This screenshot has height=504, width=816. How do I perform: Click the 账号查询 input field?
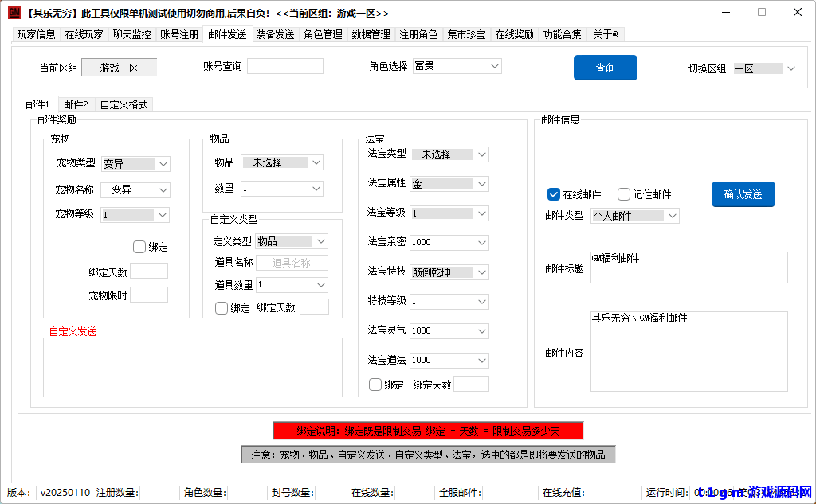pos(284,65)
